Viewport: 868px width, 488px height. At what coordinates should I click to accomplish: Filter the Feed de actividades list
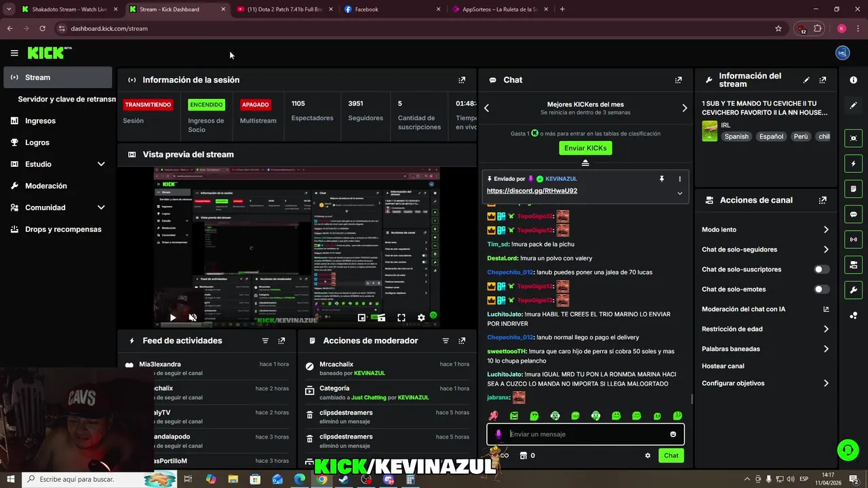click(x=265, y=341)
